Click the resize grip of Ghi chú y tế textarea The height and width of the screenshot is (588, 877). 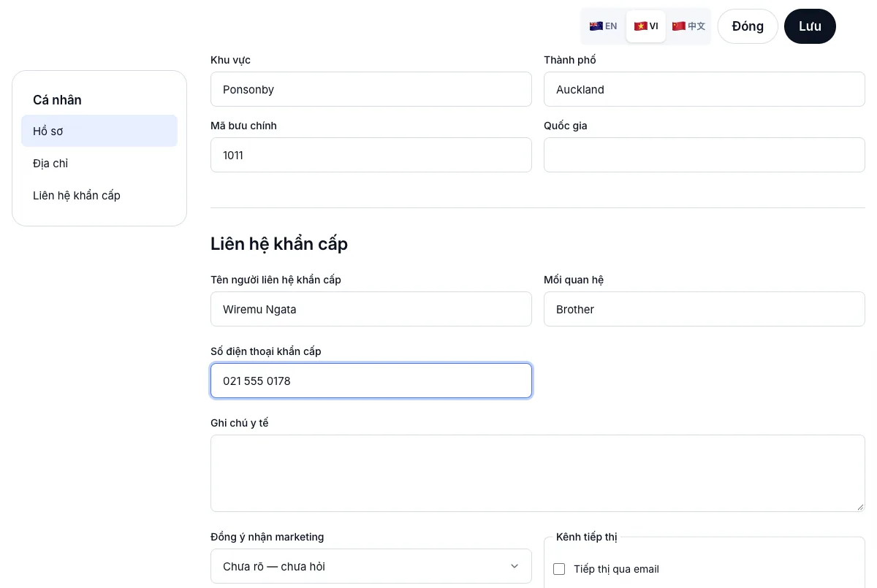[x=859, y=506]
